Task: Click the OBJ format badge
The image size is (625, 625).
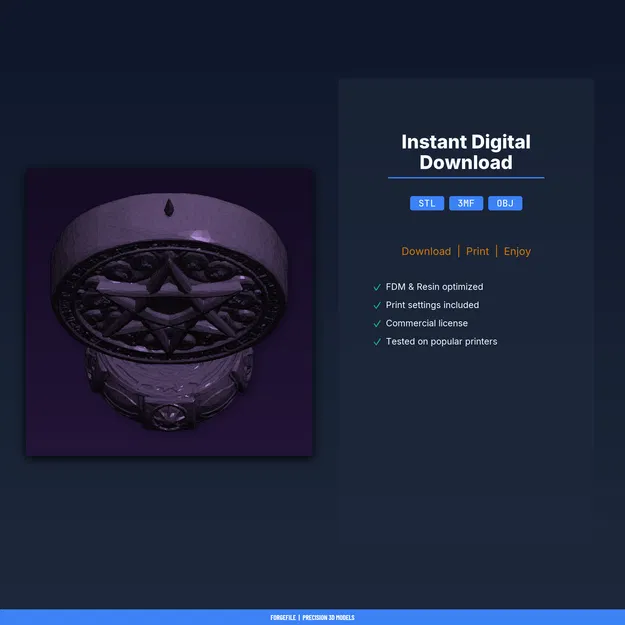Action: (505, 203)
